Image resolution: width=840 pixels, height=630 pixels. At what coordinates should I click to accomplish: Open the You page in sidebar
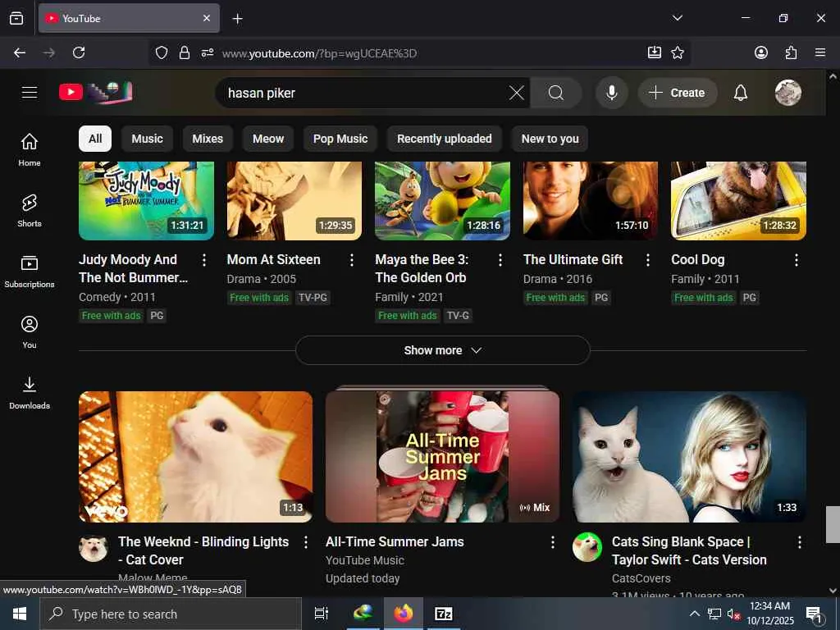coord(30,331)
